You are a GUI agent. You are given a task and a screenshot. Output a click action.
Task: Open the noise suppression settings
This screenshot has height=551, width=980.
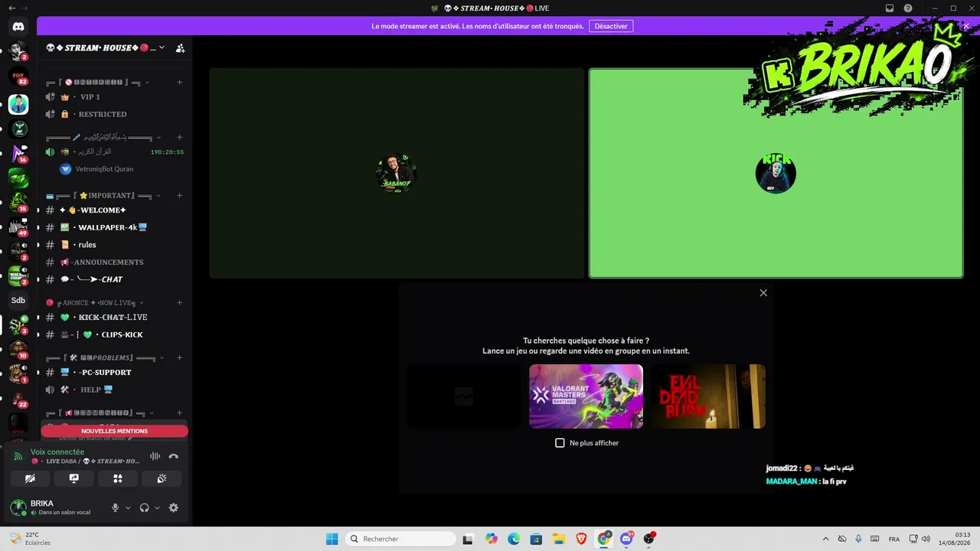point(155,456)
